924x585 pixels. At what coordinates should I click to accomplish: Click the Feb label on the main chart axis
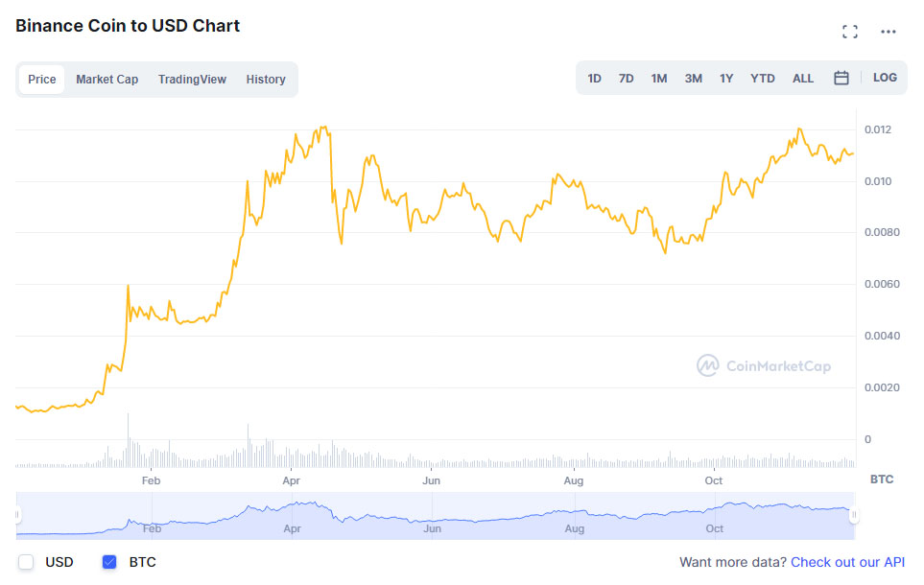point(151,480)
